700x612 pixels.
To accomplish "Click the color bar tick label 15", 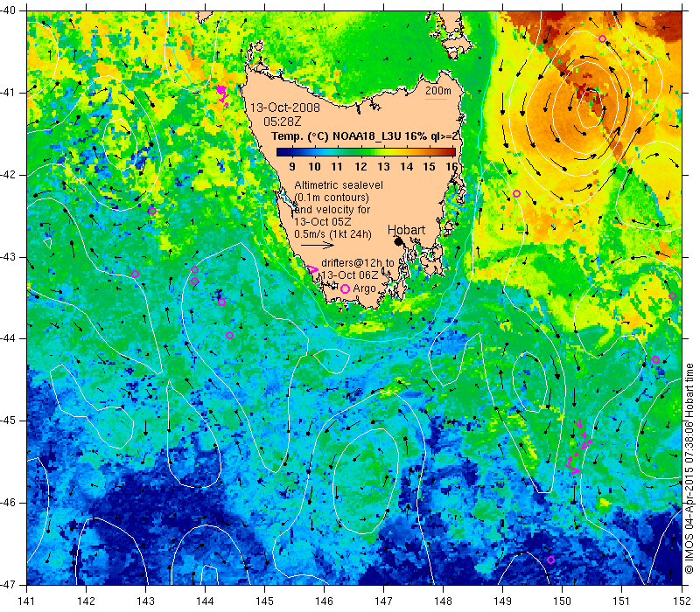I will click(429, 166).
